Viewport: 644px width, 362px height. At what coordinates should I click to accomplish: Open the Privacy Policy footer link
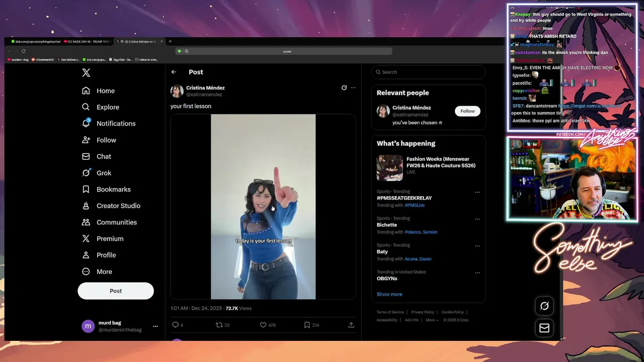click(423, 312)
